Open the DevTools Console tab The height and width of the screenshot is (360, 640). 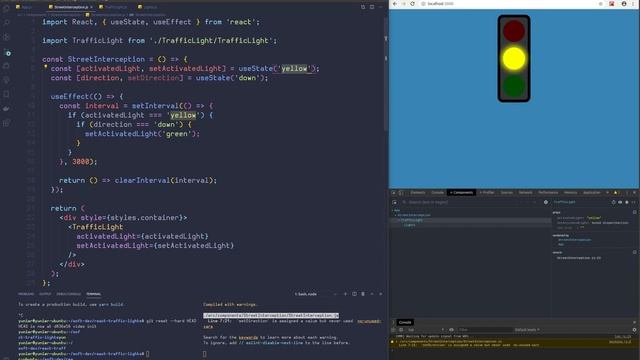(x=438, y=193)
